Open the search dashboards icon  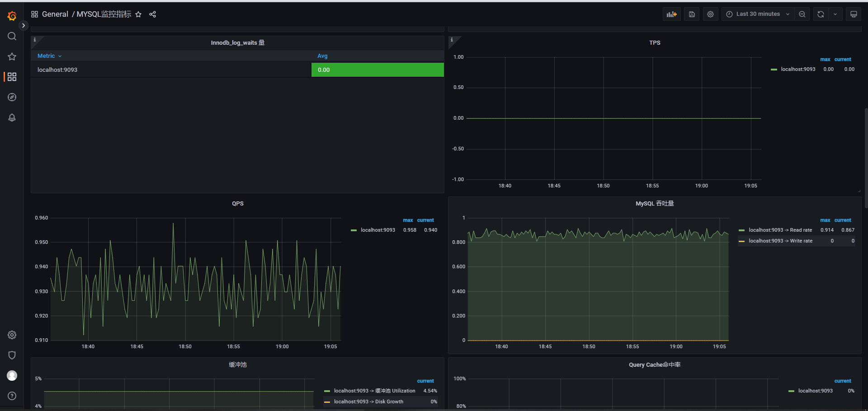coord(12,36)
